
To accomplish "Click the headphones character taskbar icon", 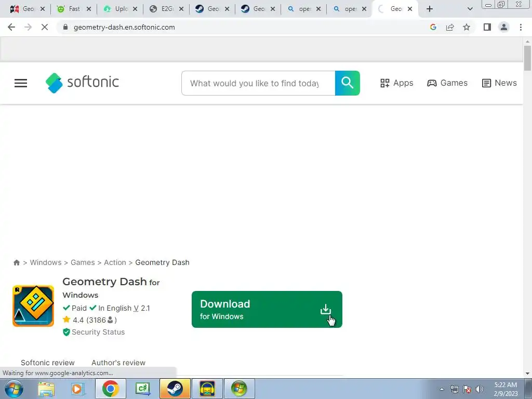I will [x=207, y=389].
